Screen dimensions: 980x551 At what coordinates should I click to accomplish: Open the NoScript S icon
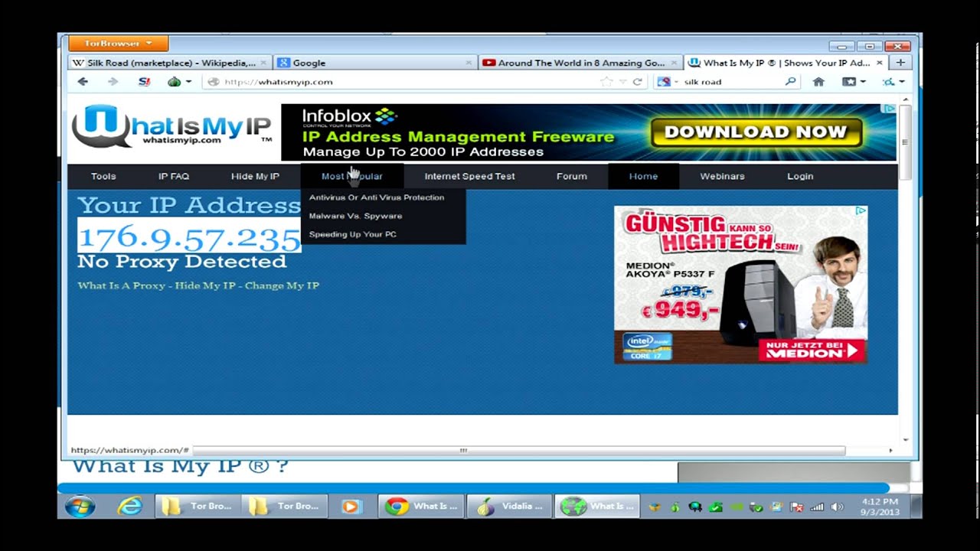[144, 82]
